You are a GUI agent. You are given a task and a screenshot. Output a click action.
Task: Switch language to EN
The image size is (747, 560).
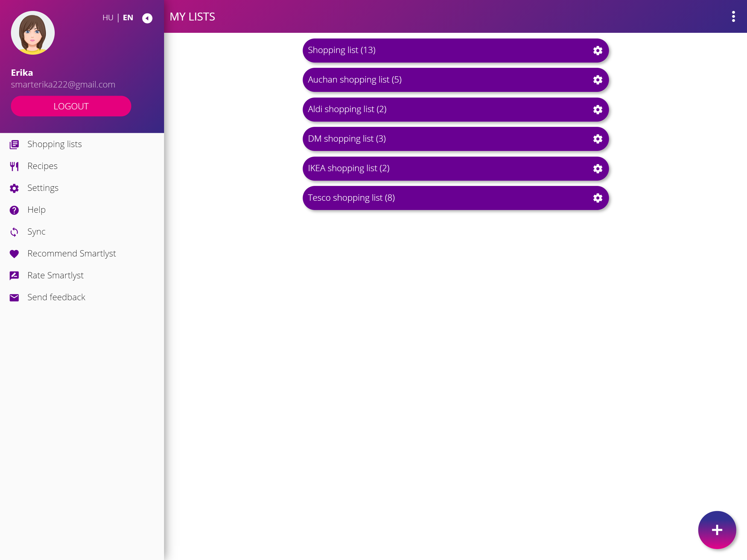[128, 17]
